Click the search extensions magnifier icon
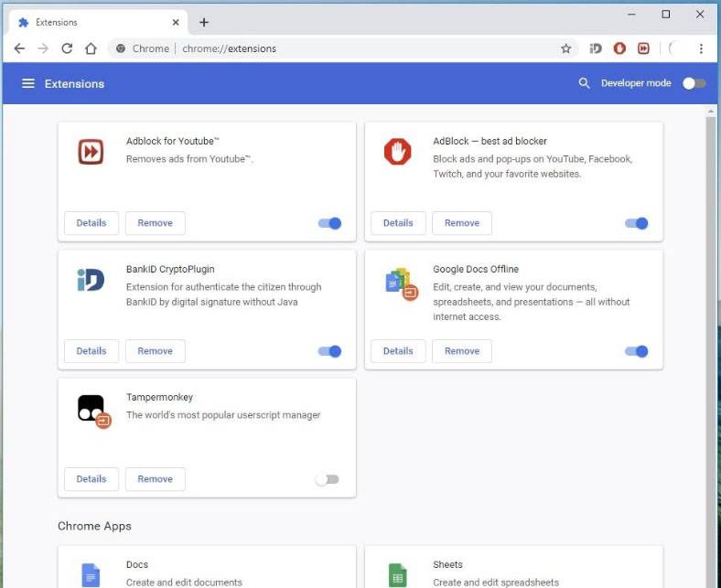Image resolution: width=721 pixels, height=588 pixels. [584, 83]
